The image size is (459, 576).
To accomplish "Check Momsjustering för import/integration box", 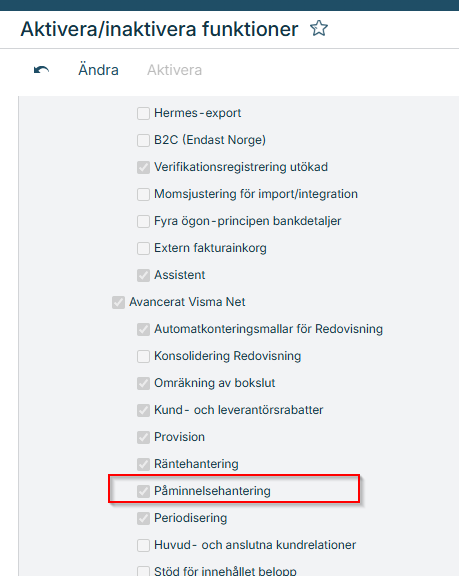I will [x=143, y=194].
